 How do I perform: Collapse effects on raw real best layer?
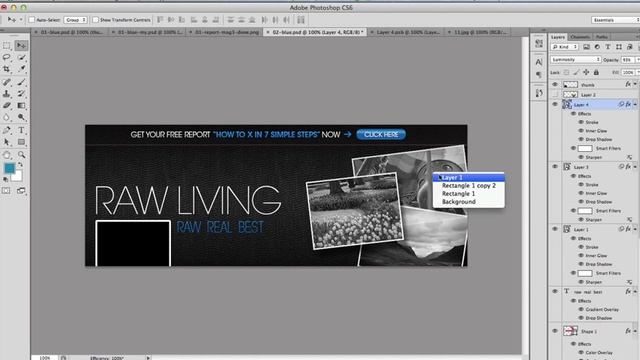(635, 291)
